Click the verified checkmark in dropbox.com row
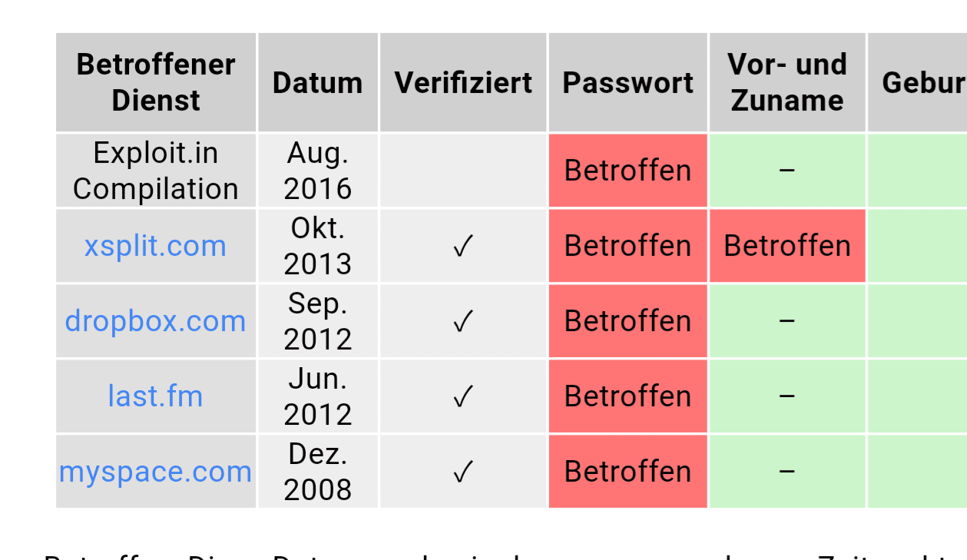The height and width of the screenshot is (560, 967). pyautogui.click(x=462, y=322)
